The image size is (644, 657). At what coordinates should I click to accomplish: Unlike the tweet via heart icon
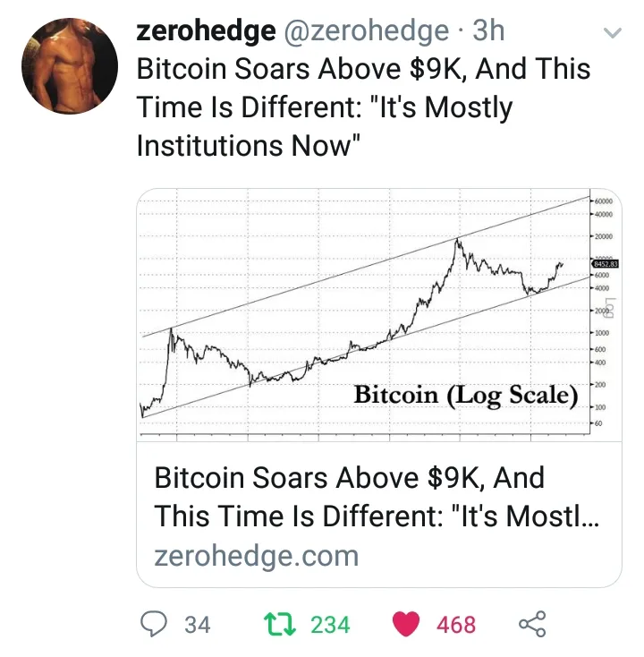click(407, 624)
